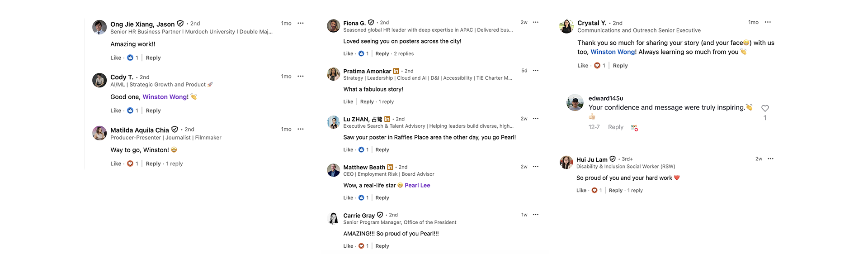The width and height of the screenshot is (868, 274).
Task: Show 2 replies under Fiona G.'s comment
Action: pos(404,53)
